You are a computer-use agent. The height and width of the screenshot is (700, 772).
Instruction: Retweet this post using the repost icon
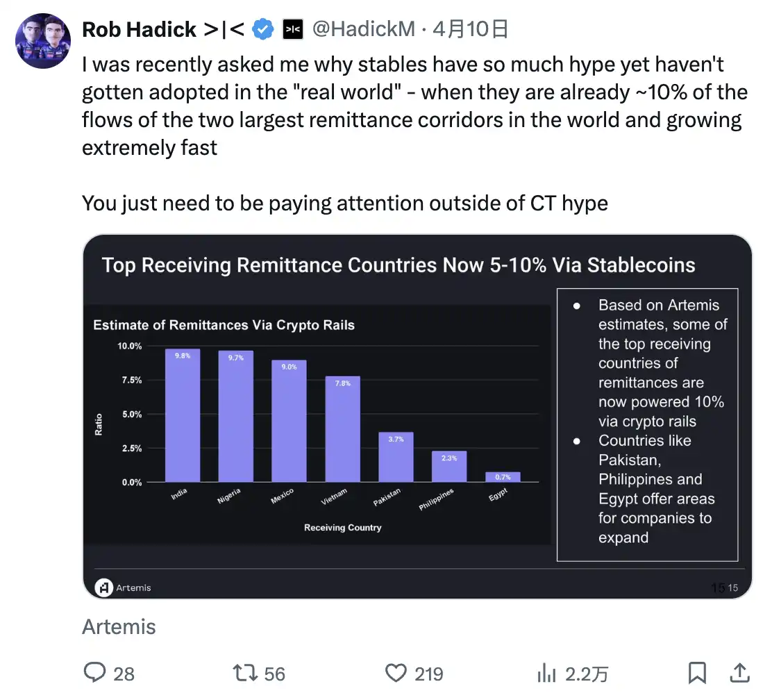coord(244,673)
